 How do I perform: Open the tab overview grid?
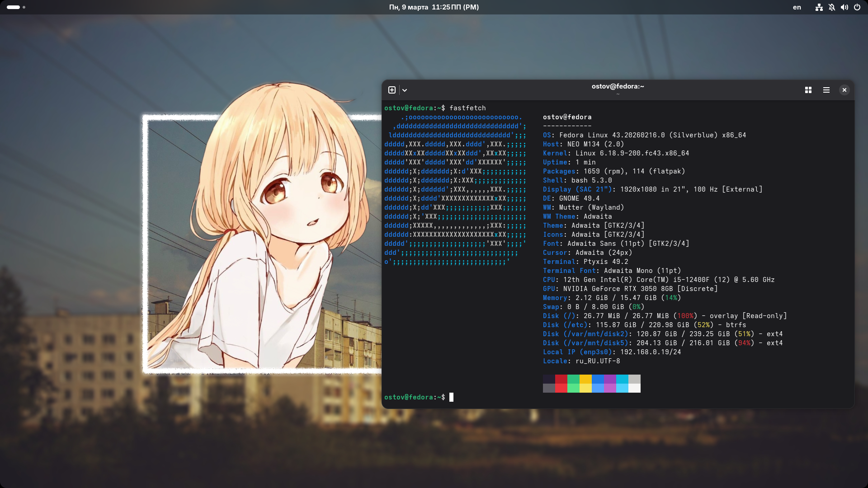(808, 90)
